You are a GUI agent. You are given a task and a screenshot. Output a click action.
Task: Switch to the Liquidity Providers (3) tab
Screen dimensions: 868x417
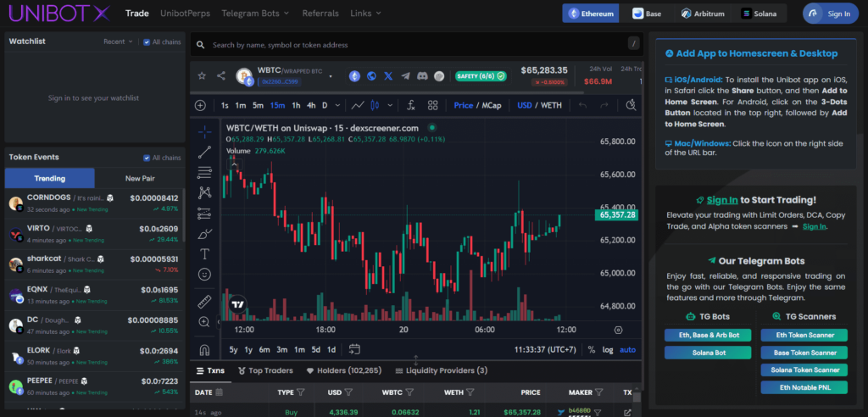pyautogui.click(x=441, y=370)
